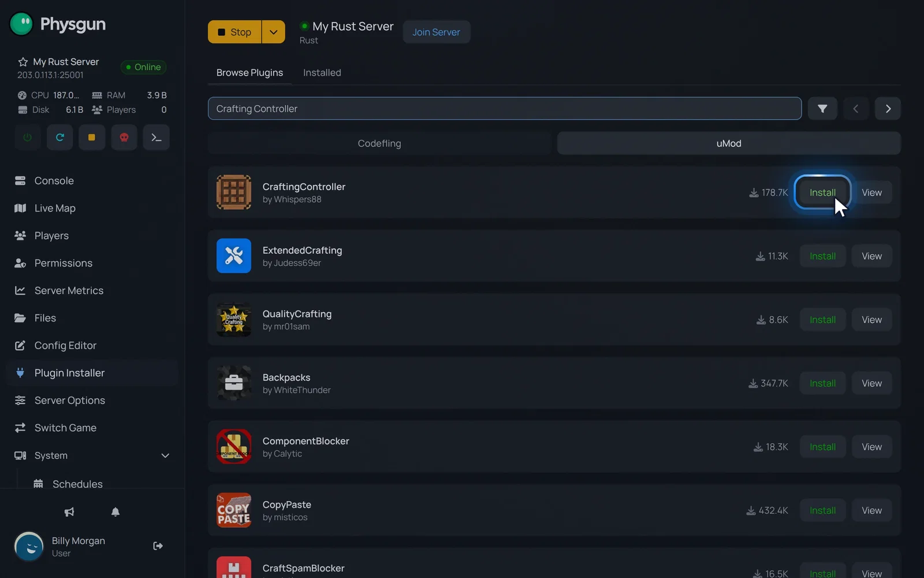Image resolution: width=924 pixels, height=578 pixels.
Task: Open Server Options page
Action: click(x=92, y=401)
